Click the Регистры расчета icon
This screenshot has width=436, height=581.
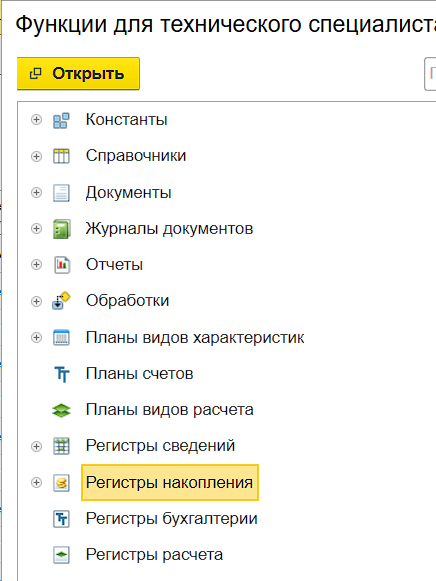61,555
